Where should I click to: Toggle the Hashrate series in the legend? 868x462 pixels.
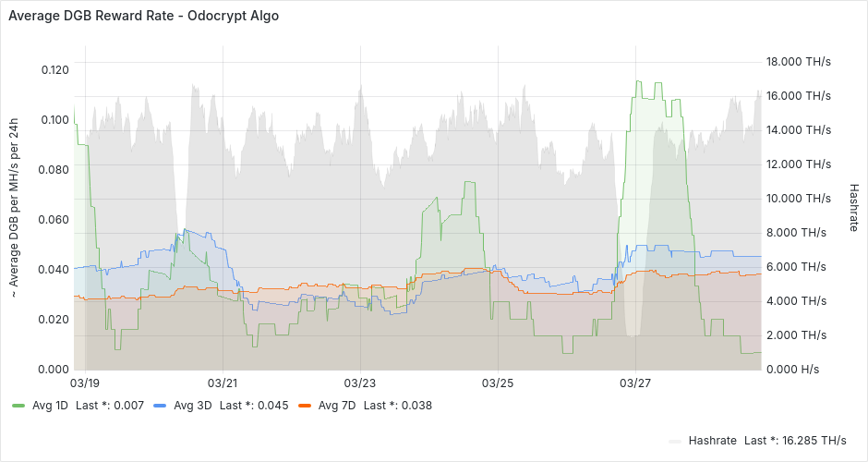[x=712, y=441]
